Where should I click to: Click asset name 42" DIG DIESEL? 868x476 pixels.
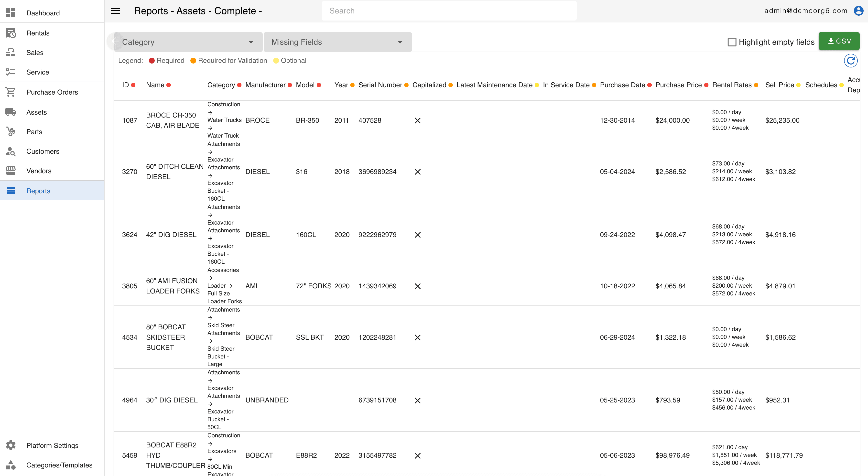tap(171, 235)
